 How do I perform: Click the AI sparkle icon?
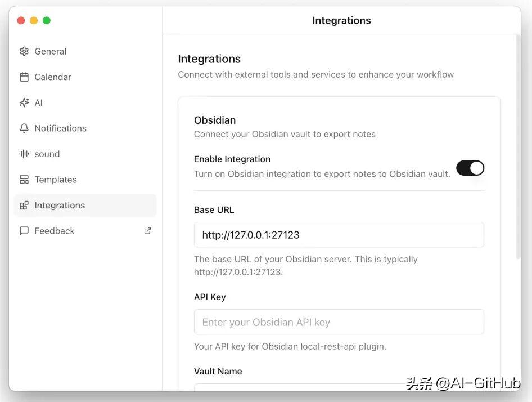(24, 102)
